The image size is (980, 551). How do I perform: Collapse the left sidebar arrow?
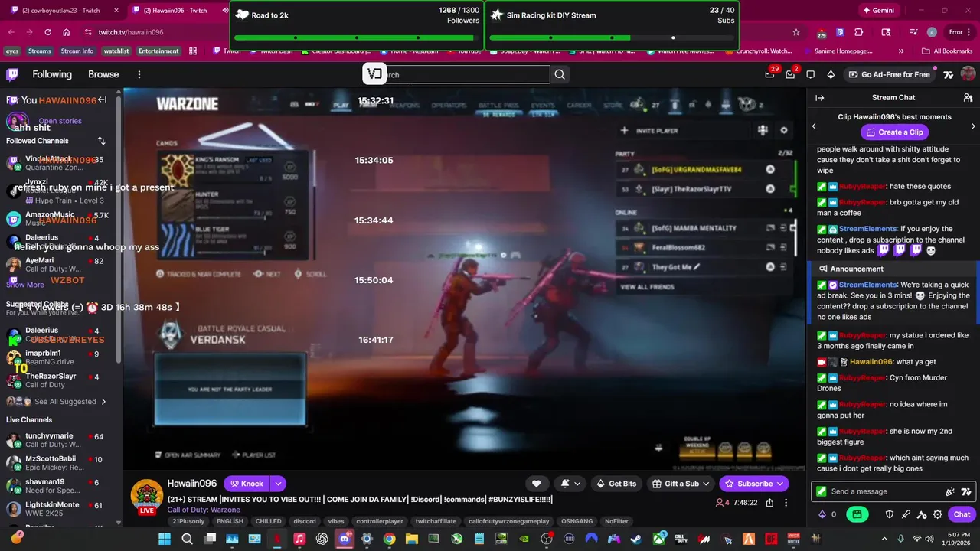102,99
